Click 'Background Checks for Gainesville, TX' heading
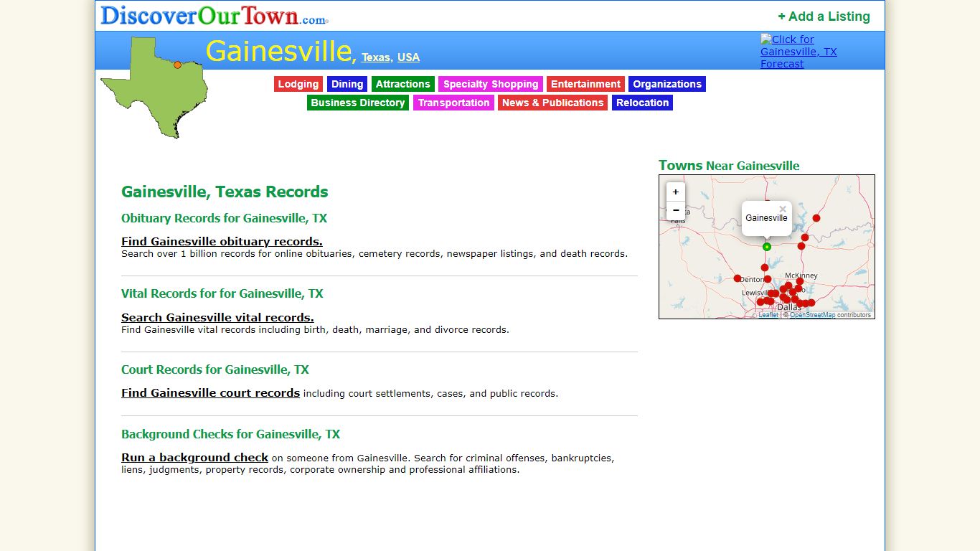Image resolution: width=980 pixels, height=551 pixels. click(x=231, y=434)
